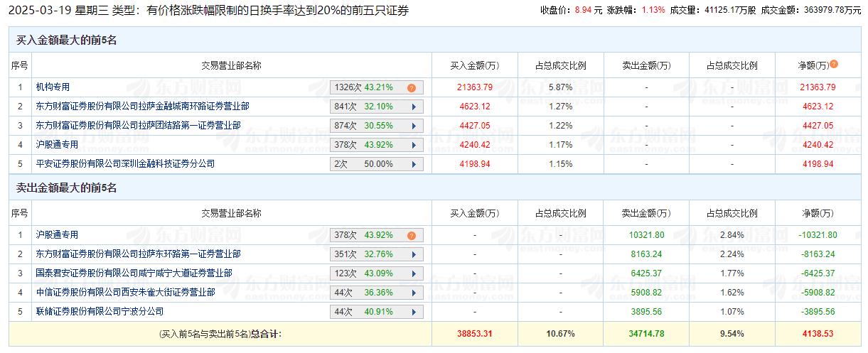The width and height of the screenshot is (868, 353).
Task: Click orange help icon beside 净额(万) header
Action: [x=834, y=64]
